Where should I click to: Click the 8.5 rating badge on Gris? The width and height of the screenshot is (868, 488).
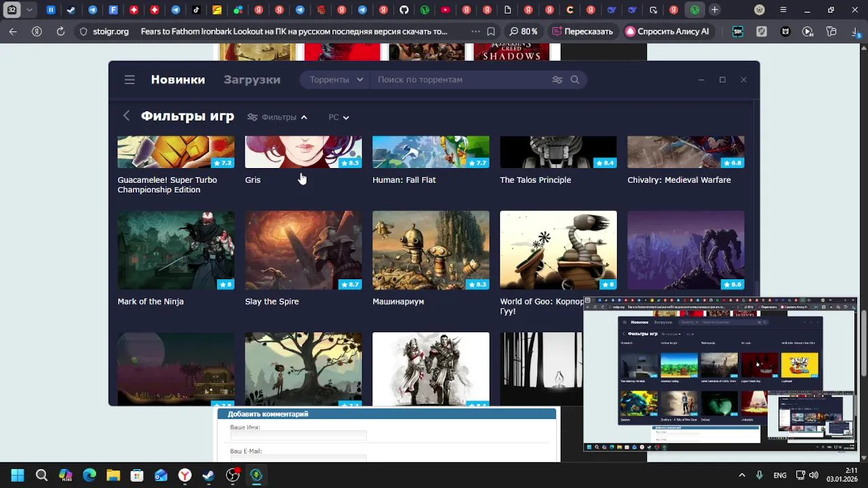click(350, 163)
